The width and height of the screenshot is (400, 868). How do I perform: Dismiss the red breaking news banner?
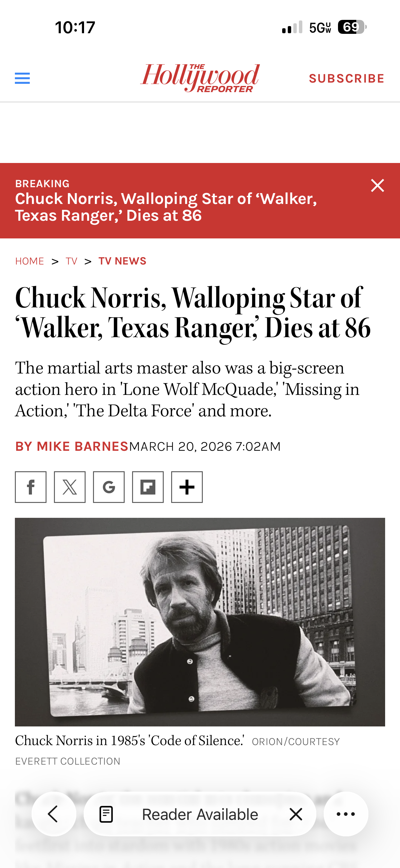click(x=377, y=185)
